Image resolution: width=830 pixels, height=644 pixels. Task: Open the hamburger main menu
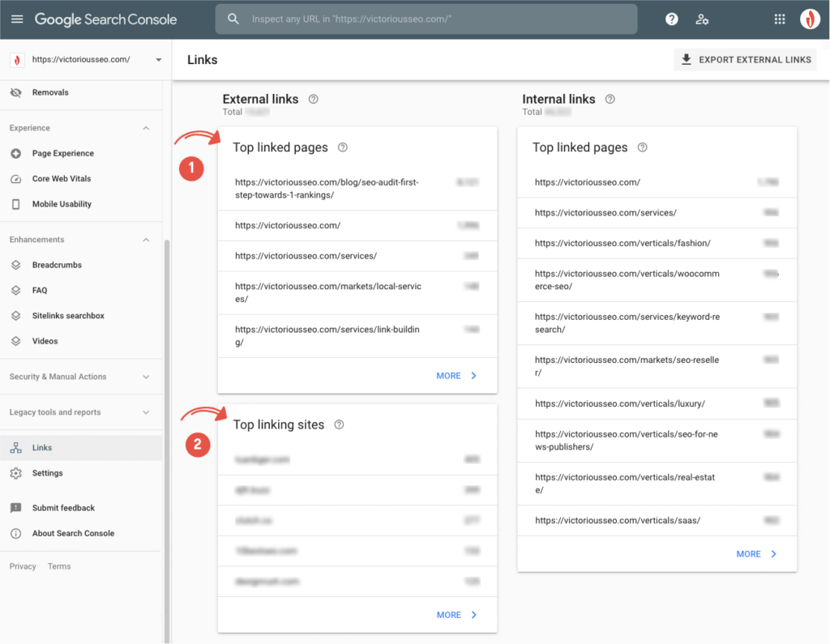coord(17,19)
